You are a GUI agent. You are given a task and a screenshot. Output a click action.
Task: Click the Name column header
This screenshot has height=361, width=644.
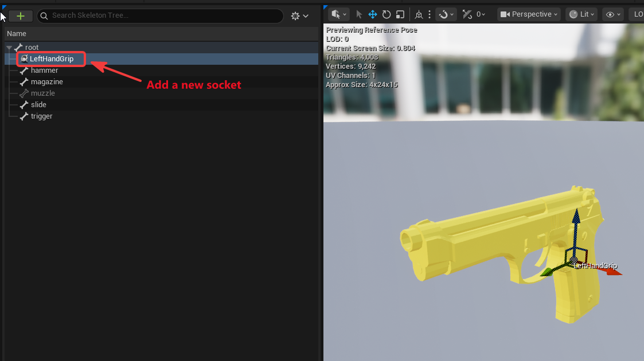[17, 34]
